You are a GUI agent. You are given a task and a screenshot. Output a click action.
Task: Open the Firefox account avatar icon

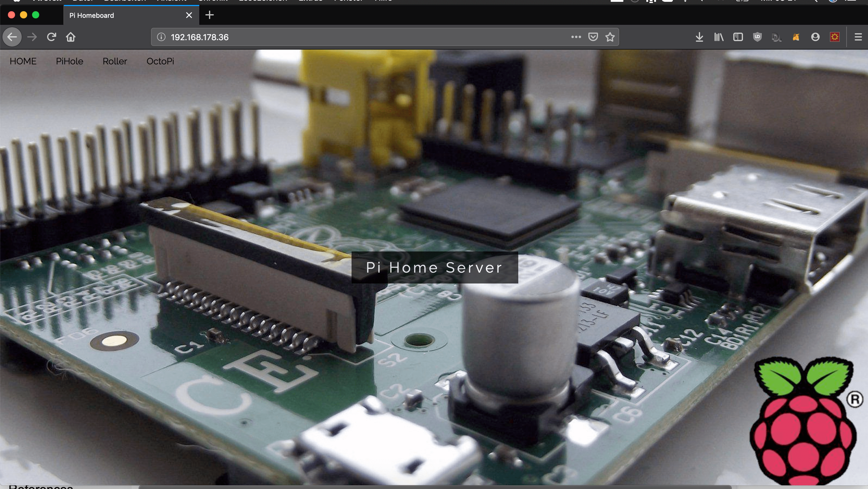[815, 37]
